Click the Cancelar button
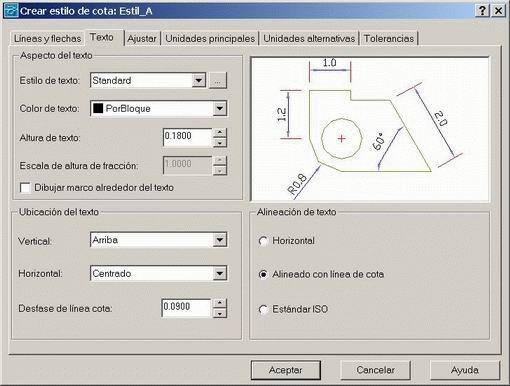Viewport: 510px width, 386px height. [375, 370]
